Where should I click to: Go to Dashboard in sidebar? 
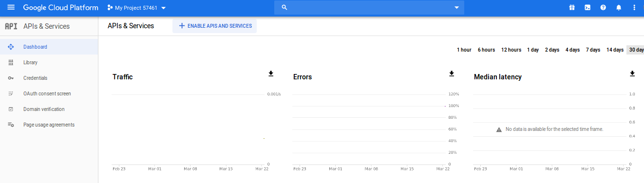coord(49,47)
